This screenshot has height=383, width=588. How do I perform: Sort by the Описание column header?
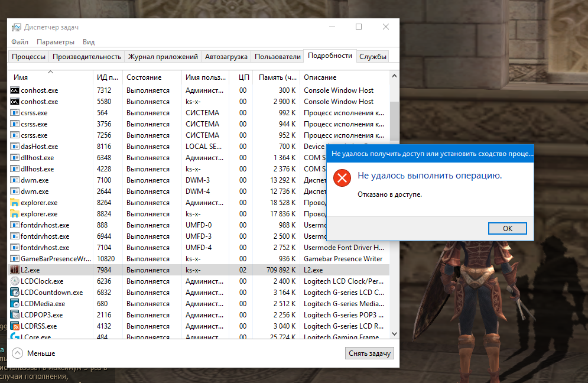tap(345, 77)
